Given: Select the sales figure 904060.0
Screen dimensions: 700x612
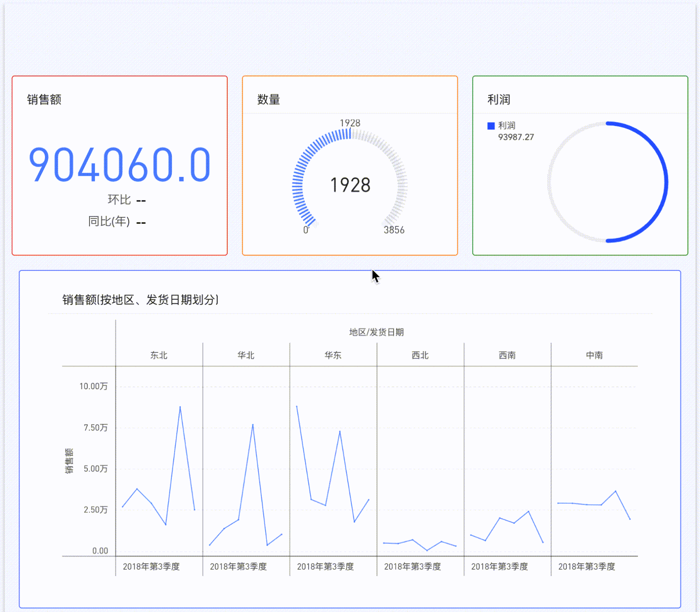Looking at the screenshot, I should 119,165.
